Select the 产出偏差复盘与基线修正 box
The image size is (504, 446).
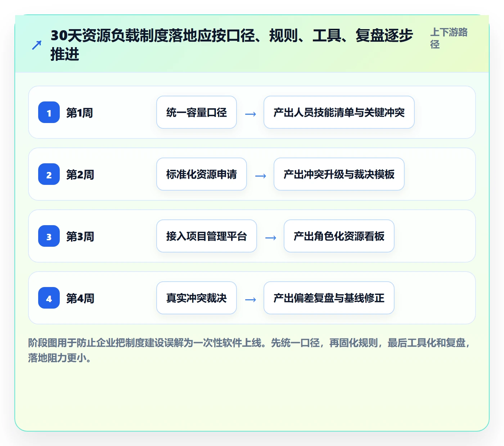[329, 298]
